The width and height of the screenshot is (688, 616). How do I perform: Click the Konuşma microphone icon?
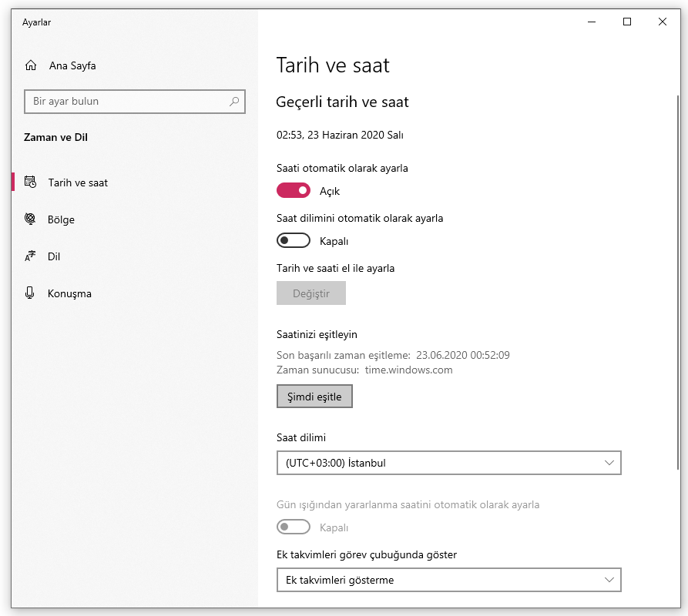[x=31, y=293]
